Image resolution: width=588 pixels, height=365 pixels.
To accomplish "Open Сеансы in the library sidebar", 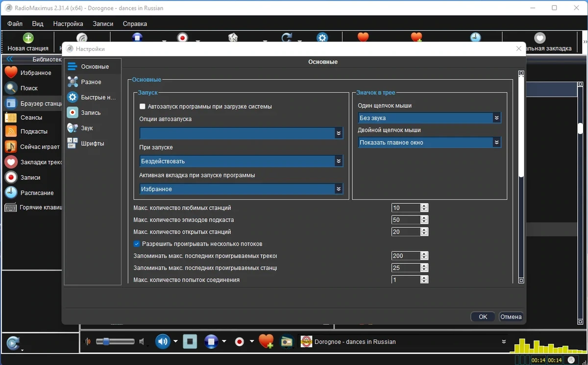I will pyautogui.click(x=32, y=118).
